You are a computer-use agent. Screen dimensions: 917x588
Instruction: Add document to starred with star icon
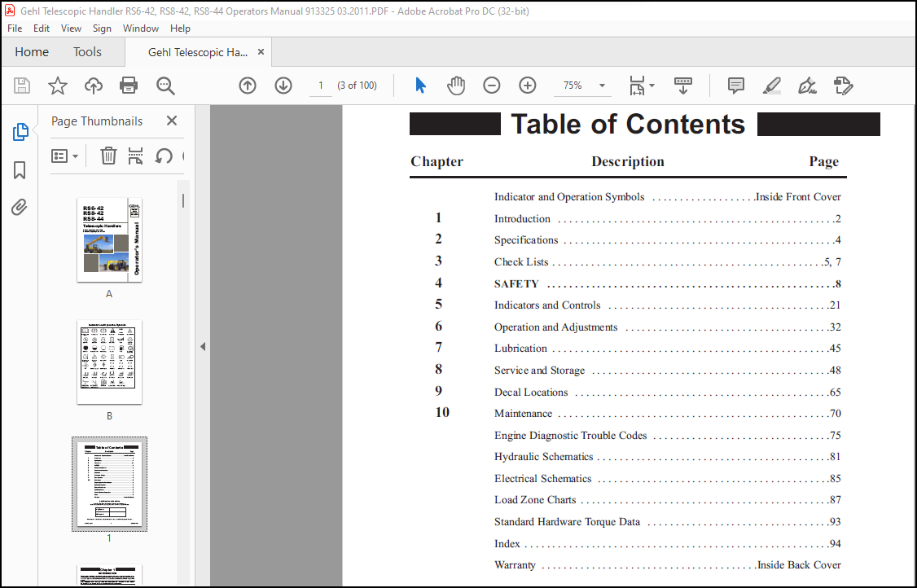pyautogui.click(x=57, y=86)
